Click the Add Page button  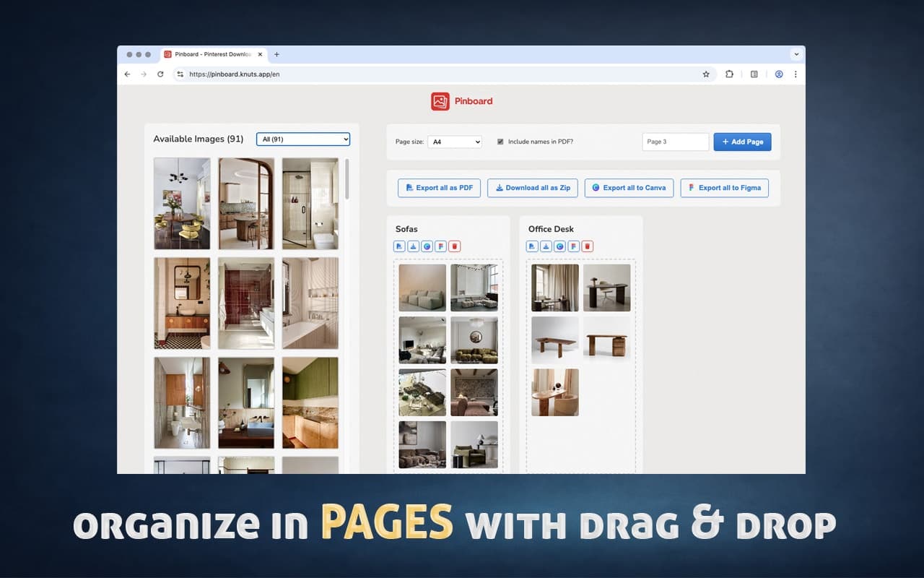pos(742,142)
